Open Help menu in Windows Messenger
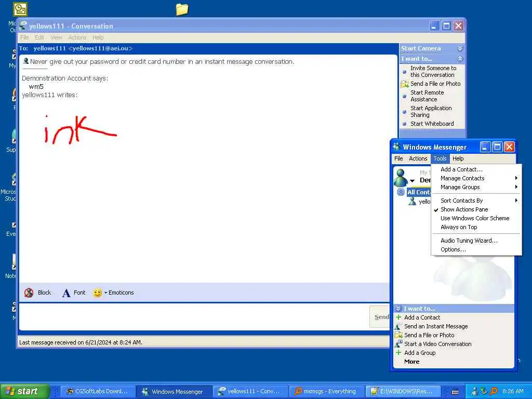Screen dimensions: 532x399 tap(458, 158)
